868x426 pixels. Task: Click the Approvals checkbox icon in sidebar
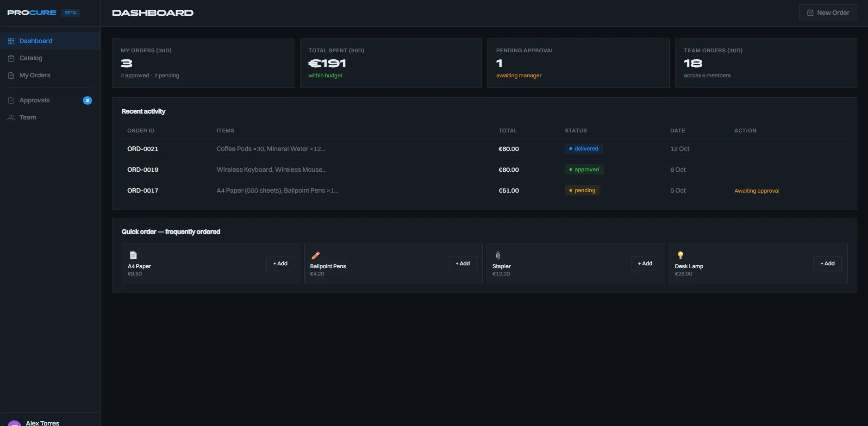pos(11,100)
